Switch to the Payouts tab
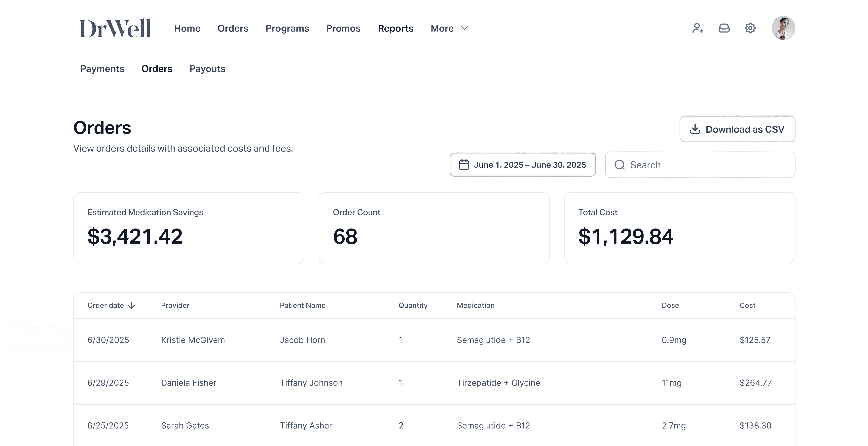 click(207, 69)
